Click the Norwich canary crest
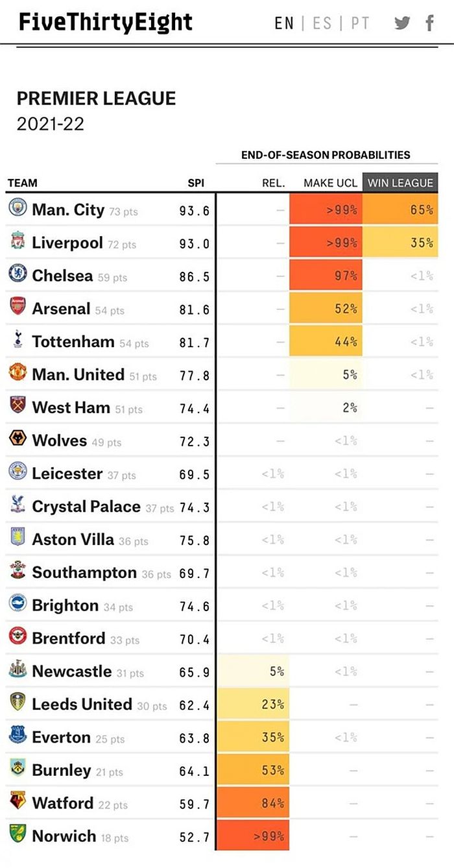The height and width of the screenshot is (868, 454). (18, 834)
